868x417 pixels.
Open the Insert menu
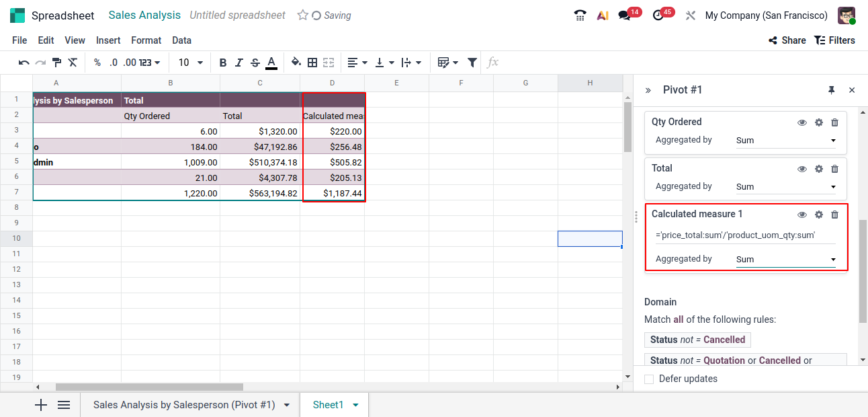click(108, 40)
